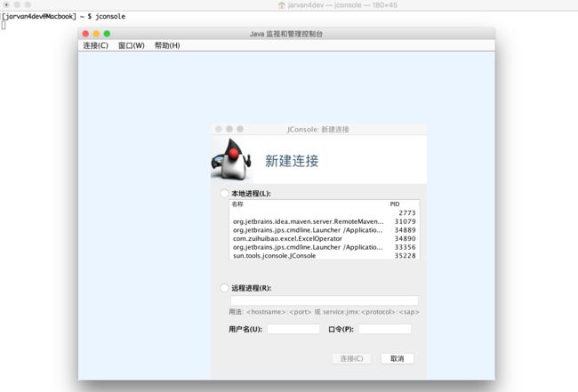This screenshot has height=392, width=578.
Task: Select the 远程进程(R) radio button
Action: pos(224,288)
